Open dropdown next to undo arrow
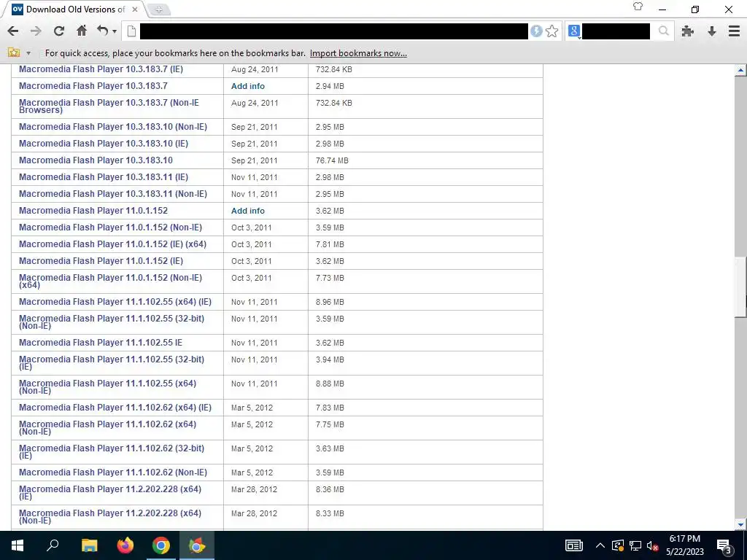 tap(115, 32)
